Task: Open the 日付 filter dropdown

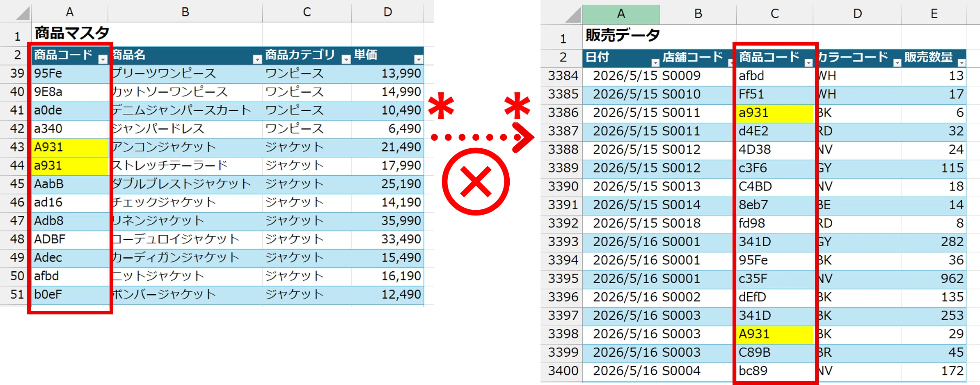Action: pyautogui.click(x=655, y=62)
